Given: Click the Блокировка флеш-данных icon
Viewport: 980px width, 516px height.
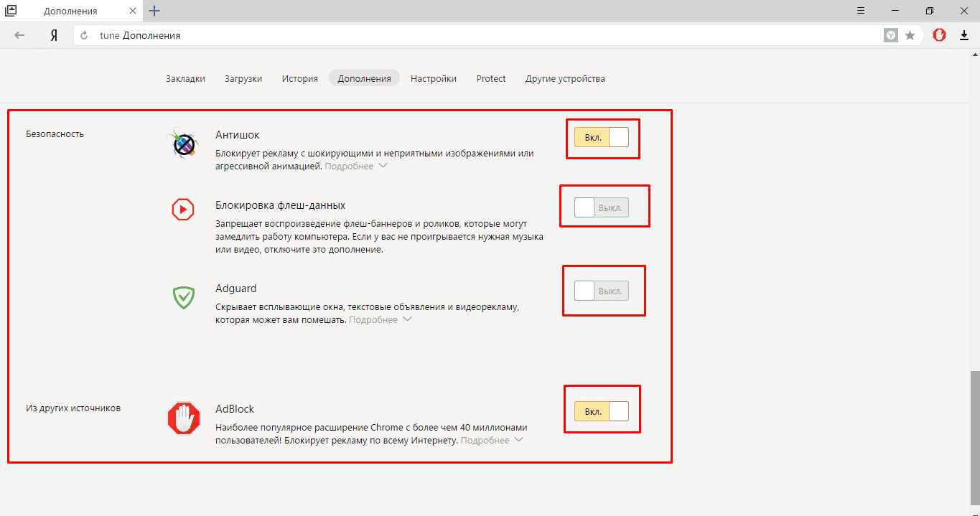Looking at the screenshot, I should click(183, 209).
